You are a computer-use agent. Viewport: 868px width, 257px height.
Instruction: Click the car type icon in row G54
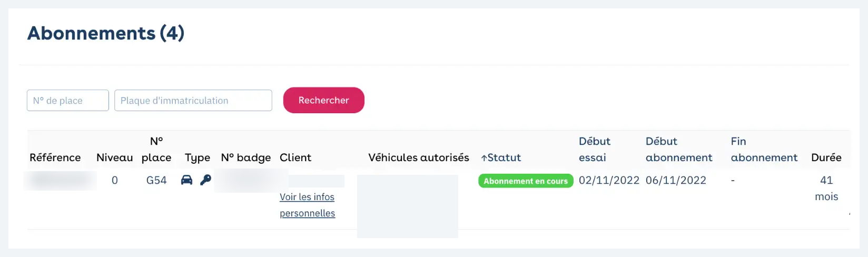[x=186, y=180]
